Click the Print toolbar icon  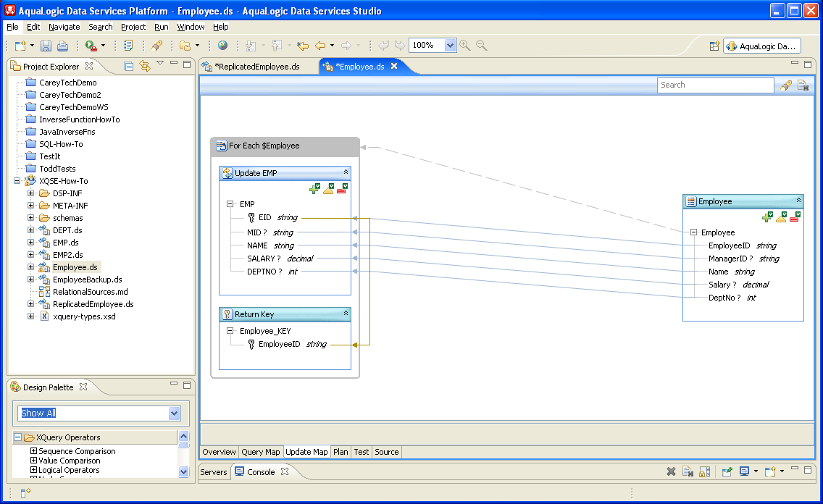point(62,46)
